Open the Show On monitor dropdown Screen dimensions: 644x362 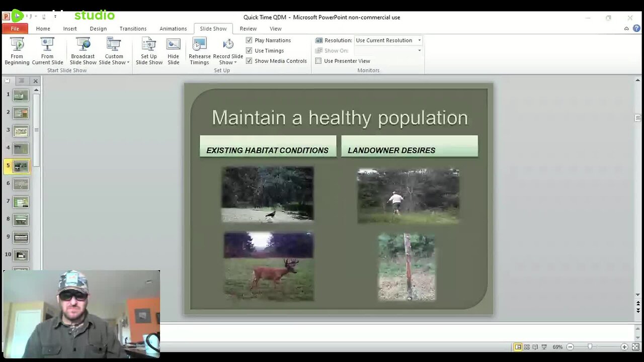[x=419, y=50]
